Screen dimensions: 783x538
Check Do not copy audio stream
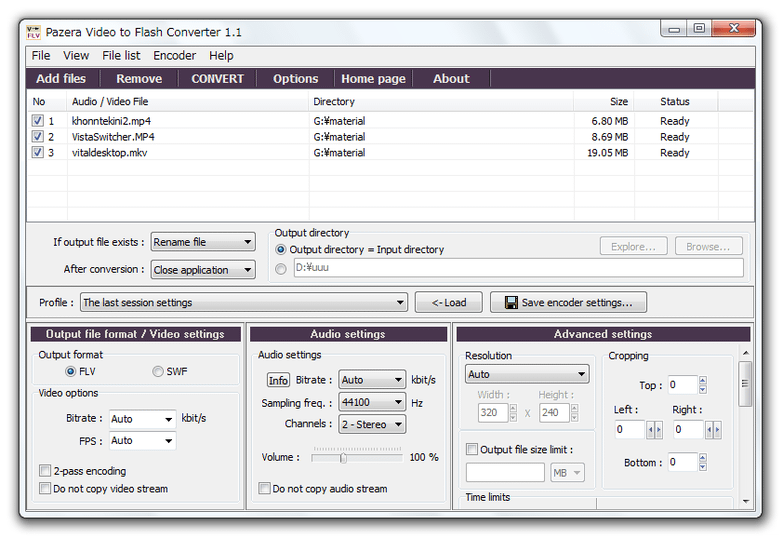(264, 488)
